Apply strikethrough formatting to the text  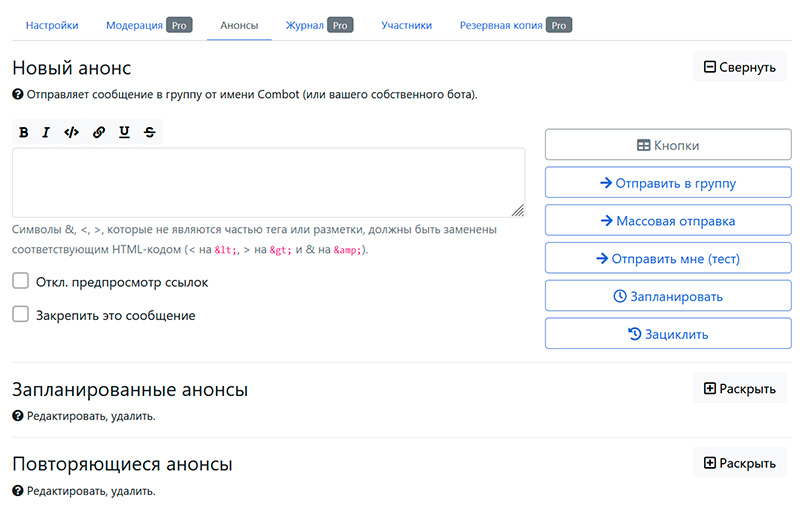click(149, 132)
